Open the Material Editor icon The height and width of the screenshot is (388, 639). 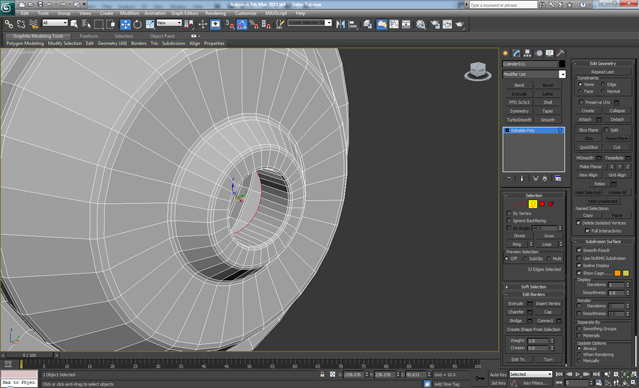click(x=421, y=24)
